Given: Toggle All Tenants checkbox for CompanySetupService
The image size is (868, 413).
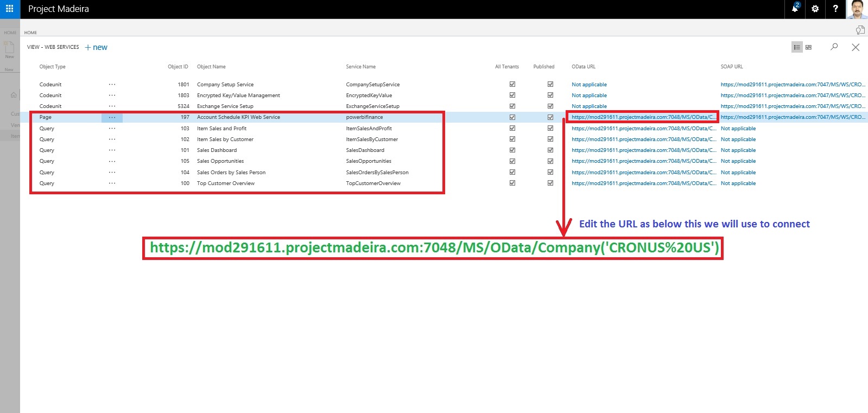Looking at the screenshot, I should [x=512, y=84].
